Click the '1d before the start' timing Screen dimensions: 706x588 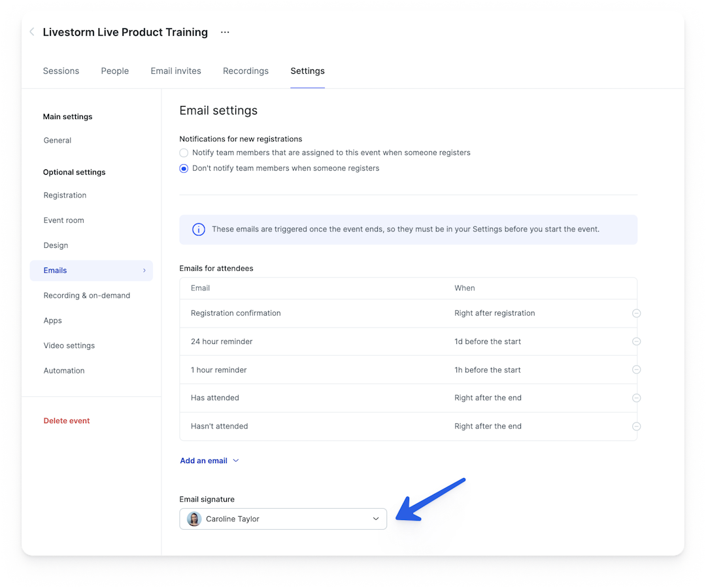click(x=488, y=341)
